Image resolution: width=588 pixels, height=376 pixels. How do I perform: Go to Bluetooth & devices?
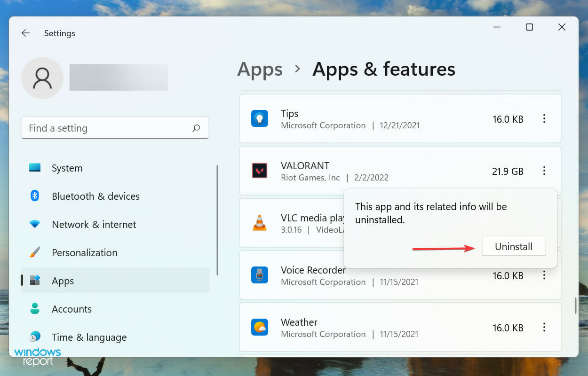(95, 196)
